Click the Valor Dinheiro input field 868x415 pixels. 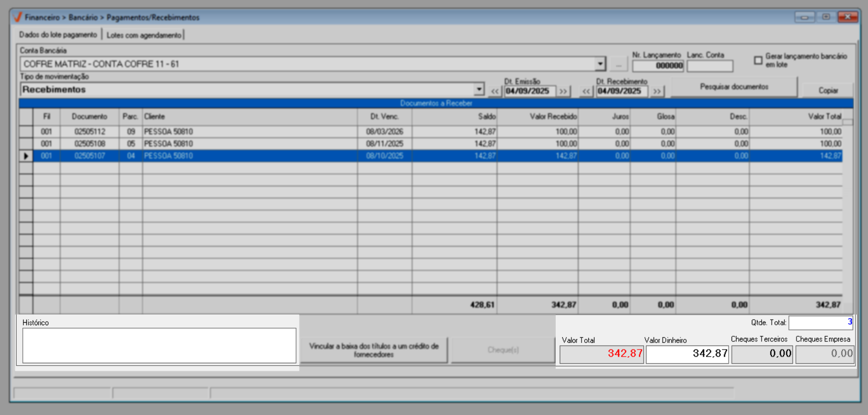tap(687, 354)
